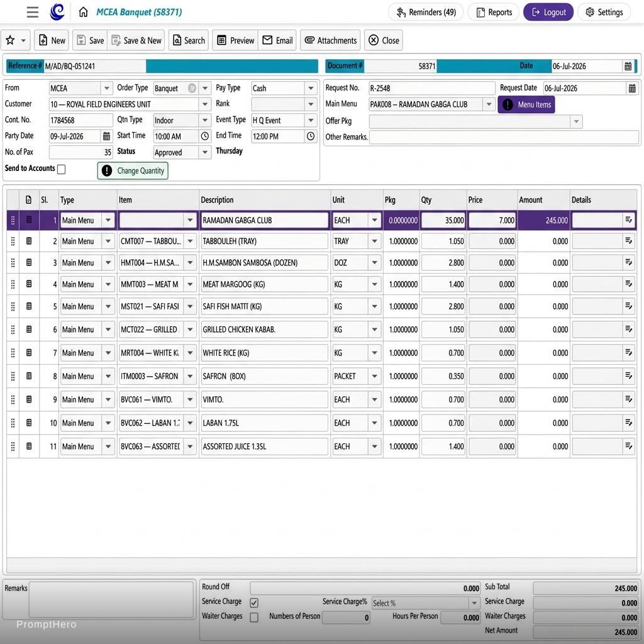
Task: Close the banquet document
Action: (x=384, y=40)
